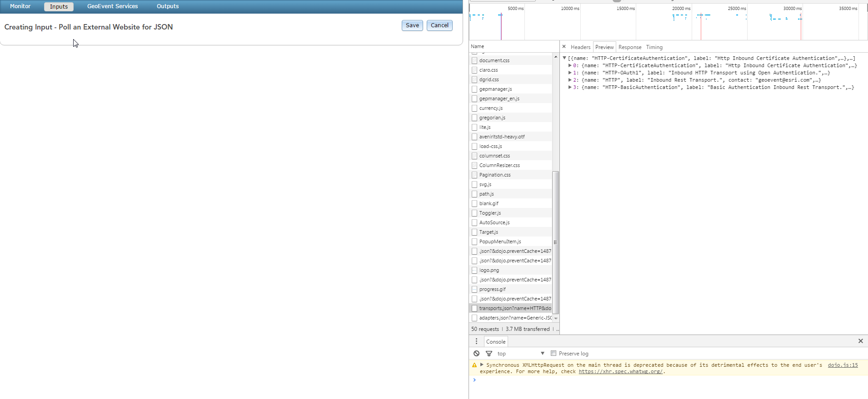
Task: Select the path.js request row
Action: point(511,194)
